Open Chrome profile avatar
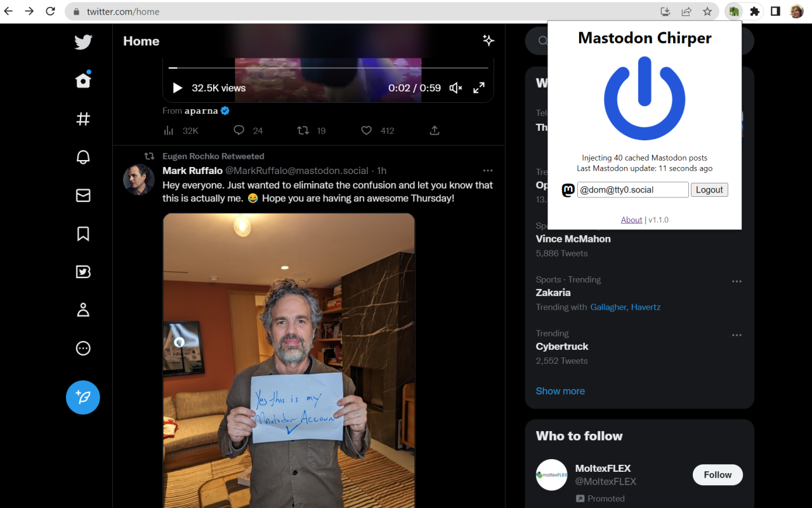 796,11
